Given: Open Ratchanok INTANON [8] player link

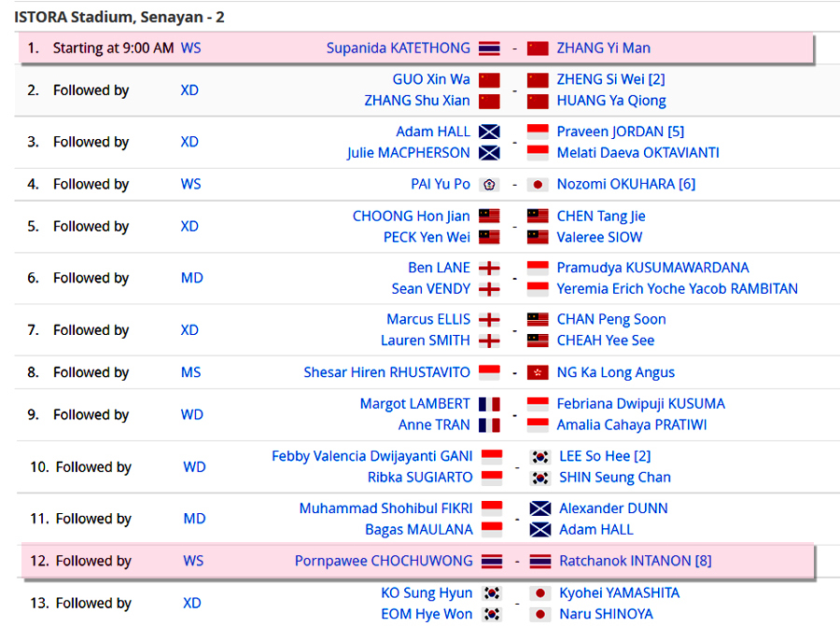Looking at the screenshot, I should [x=636, y=561].
